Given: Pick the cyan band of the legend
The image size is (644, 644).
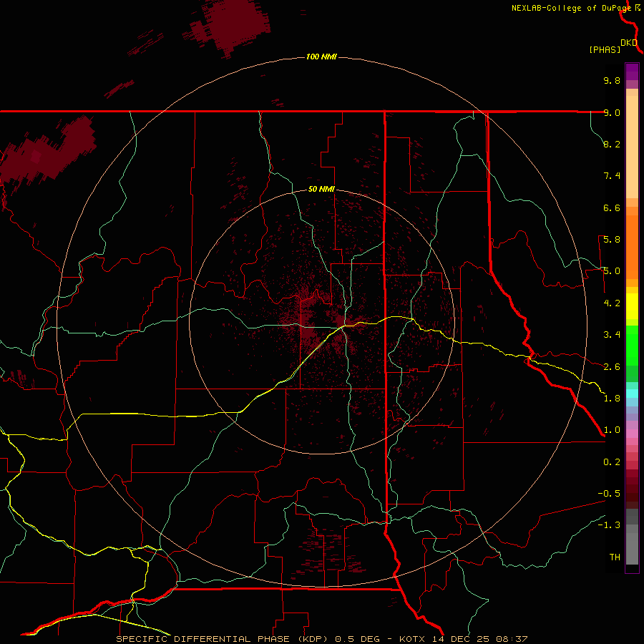Looking at the screenshot, I should tap(632, 394).
